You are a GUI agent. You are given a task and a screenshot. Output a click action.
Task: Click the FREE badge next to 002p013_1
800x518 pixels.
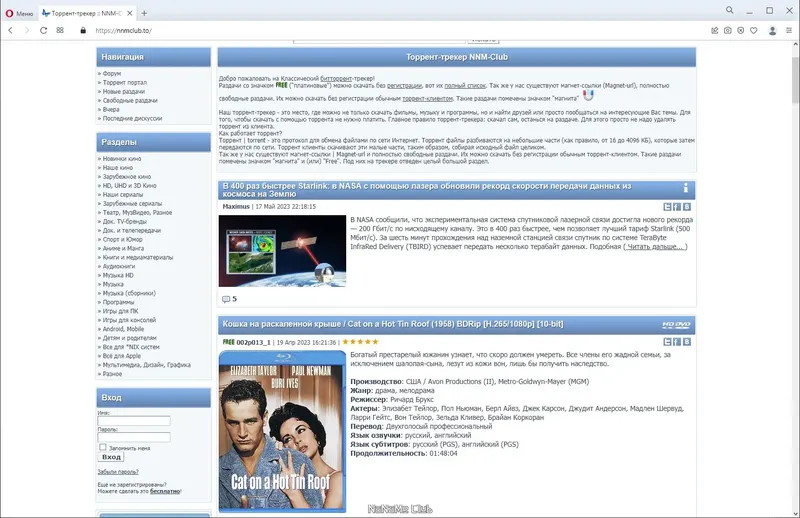pyautogui.click(x=229, y=342)
